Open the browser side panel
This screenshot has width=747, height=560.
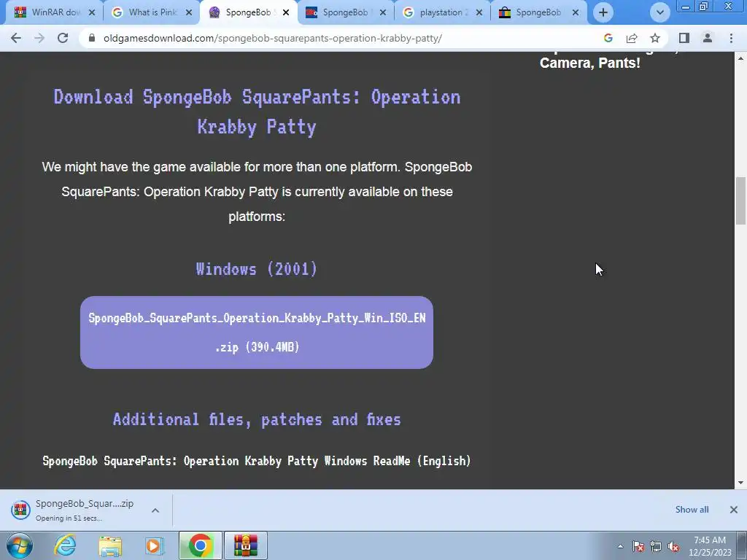click(684, 38)
